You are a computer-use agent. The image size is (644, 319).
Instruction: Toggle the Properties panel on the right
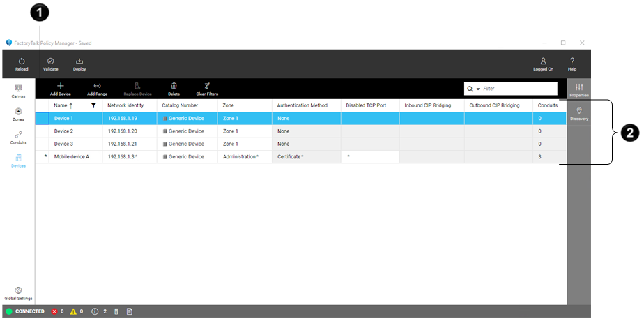point(578,89)
